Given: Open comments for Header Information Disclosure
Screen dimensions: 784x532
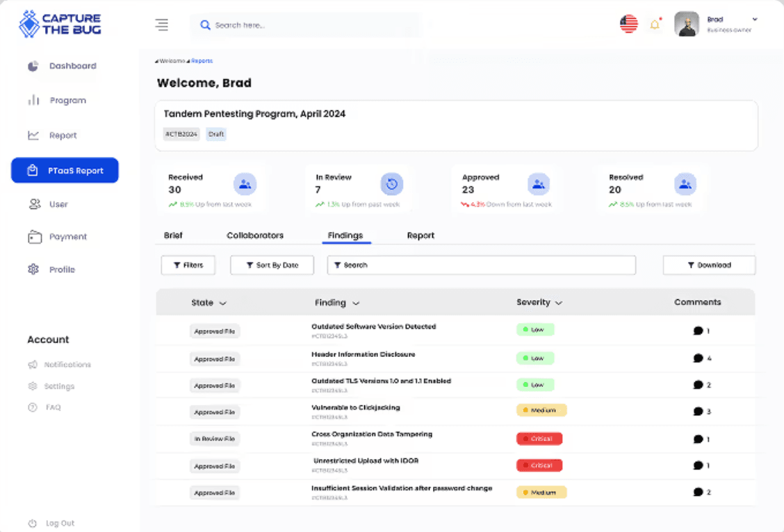Looking at the screenshot, I should (x=698, y=358).
